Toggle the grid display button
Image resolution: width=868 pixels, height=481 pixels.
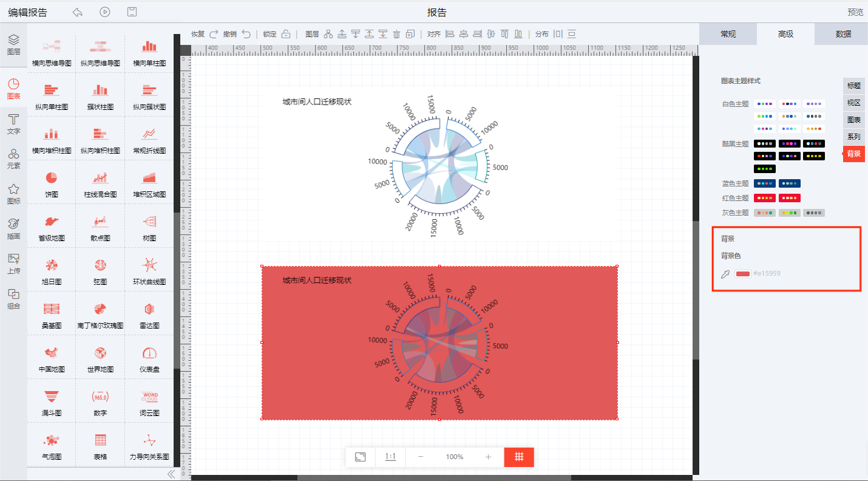[519, 457]
